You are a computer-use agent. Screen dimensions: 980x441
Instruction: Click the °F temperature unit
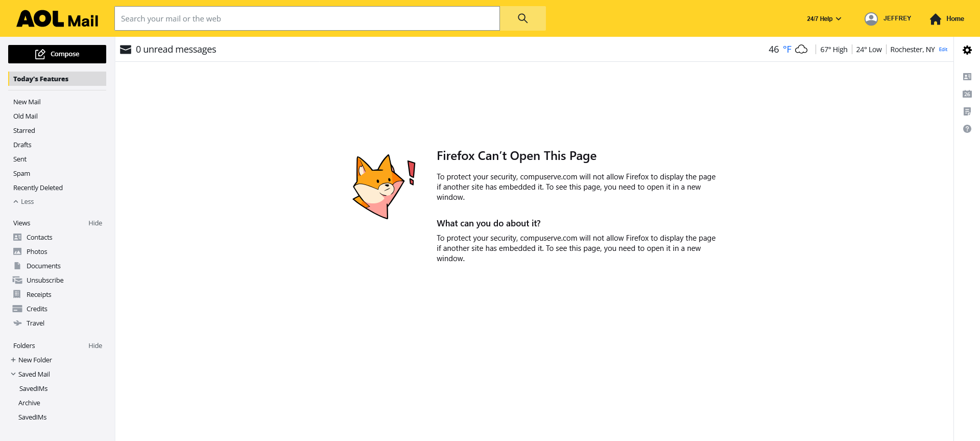point(787,50)
